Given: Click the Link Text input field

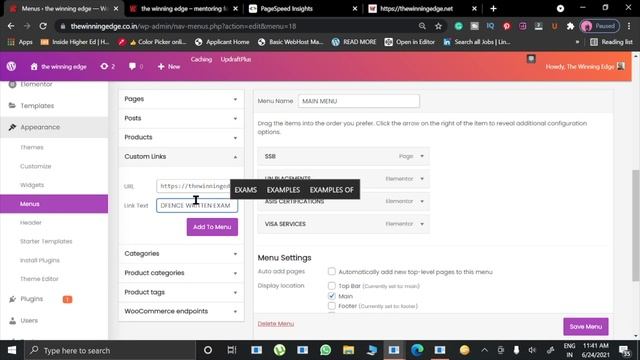Looking at the screenshot, I should (197, 205).
